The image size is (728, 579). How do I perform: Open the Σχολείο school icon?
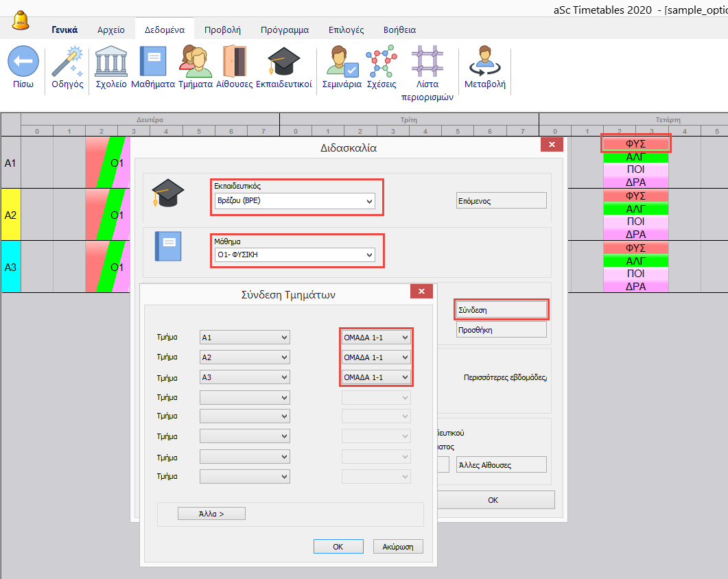[x=110, y=62]
